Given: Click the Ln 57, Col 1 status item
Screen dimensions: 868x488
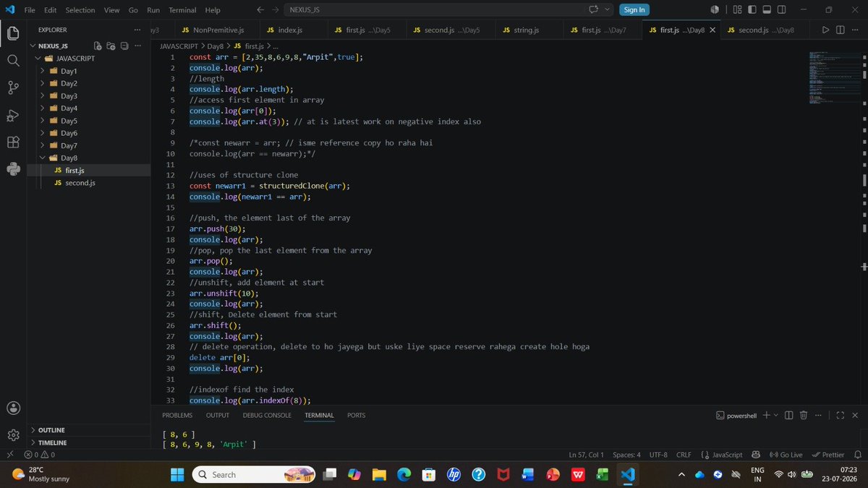Looking at the screenshot, I should pyautogui.click(x=586, y=455).
